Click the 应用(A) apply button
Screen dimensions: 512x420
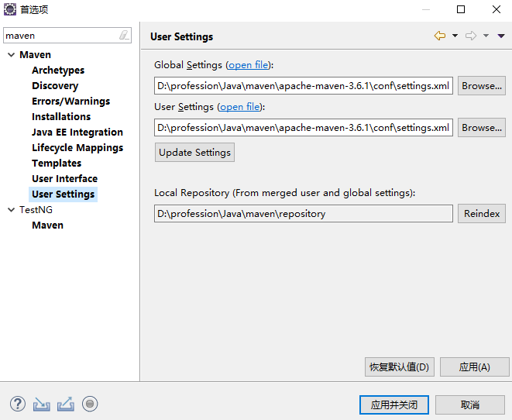pos(474,367)
